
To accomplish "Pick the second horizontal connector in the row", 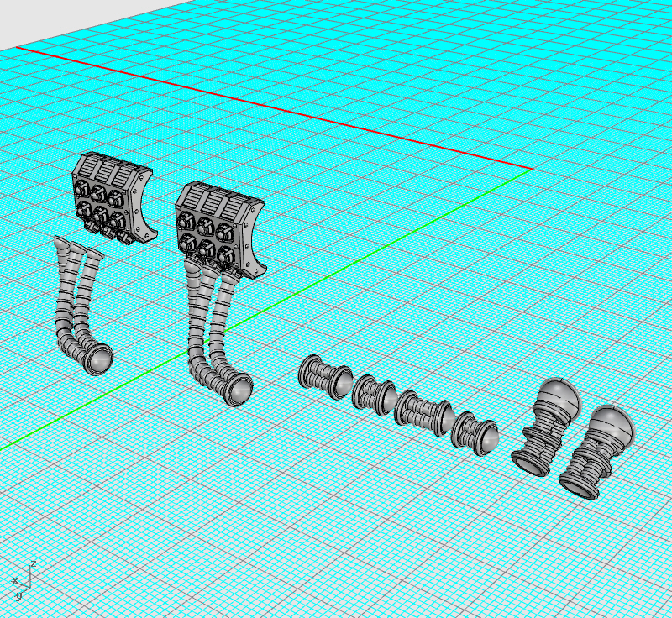I will pos(375,395).
